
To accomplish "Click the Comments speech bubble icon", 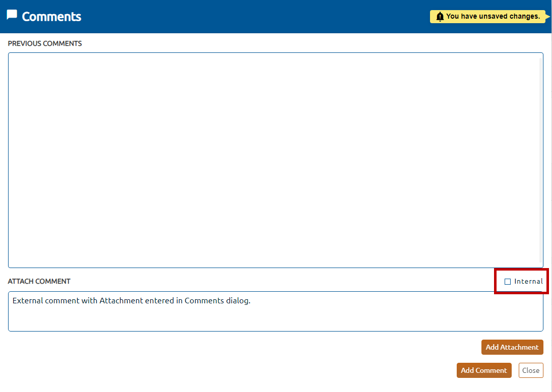I will (x=12, y=15).
